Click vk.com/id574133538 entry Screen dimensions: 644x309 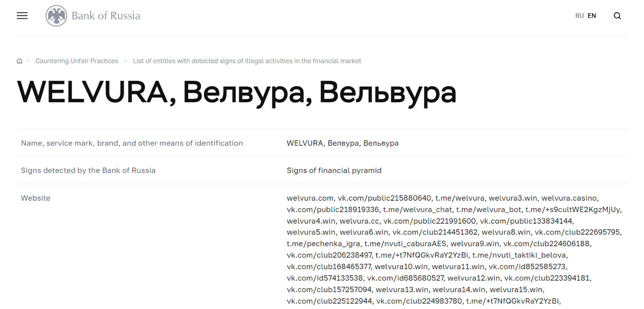(x=325, y=278)
